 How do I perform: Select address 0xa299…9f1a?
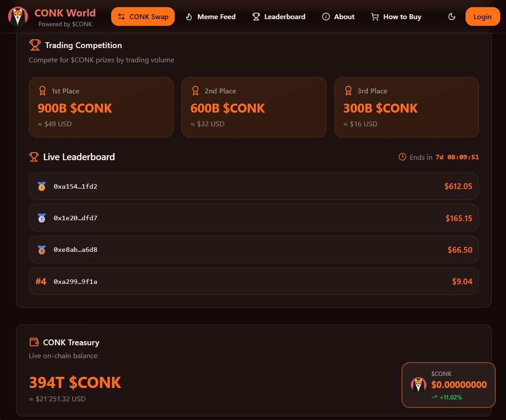(x=76, y=282)
